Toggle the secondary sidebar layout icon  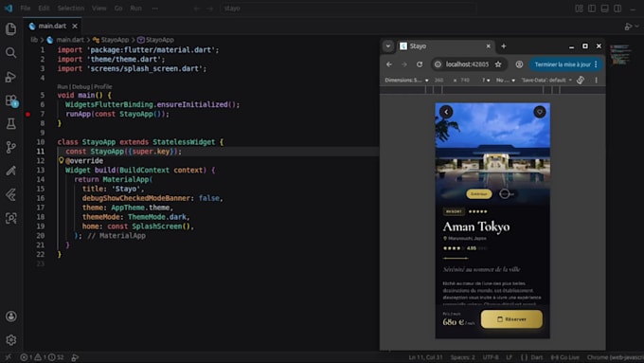(x=617, y=9)
